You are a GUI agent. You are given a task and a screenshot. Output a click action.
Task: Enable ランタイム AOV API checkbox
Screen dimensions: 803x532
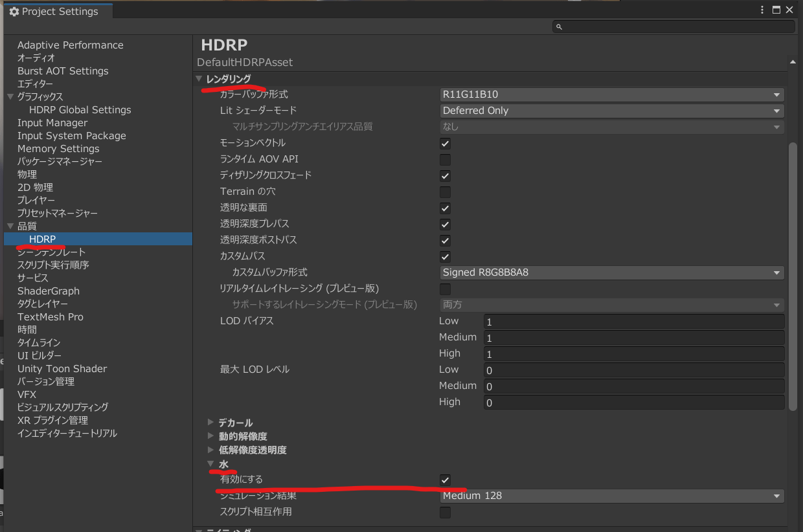(x=445, y=159)
